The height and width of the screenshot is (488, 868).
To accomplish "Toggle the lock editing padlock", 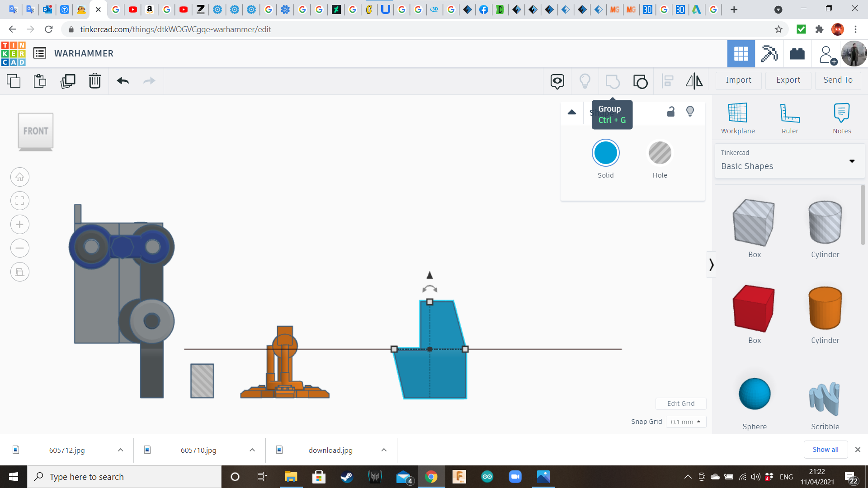I will (671, 112).
